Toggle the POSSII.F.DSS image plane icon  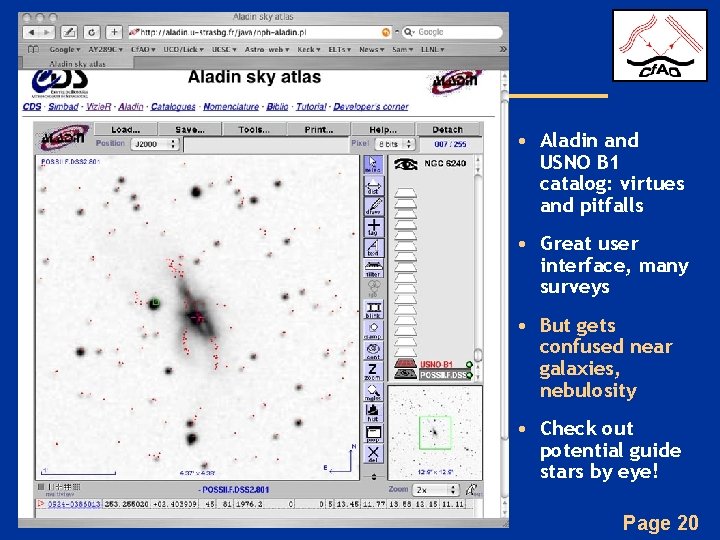[x=405, y=375]
